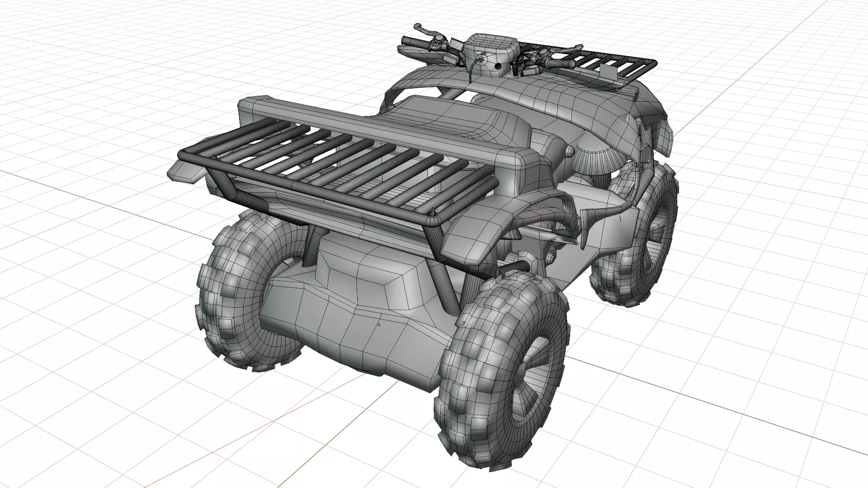The width and height of the screenshot is (868, 488).
Task: Click the orange origin dot on rear fender
Action: 530,208
